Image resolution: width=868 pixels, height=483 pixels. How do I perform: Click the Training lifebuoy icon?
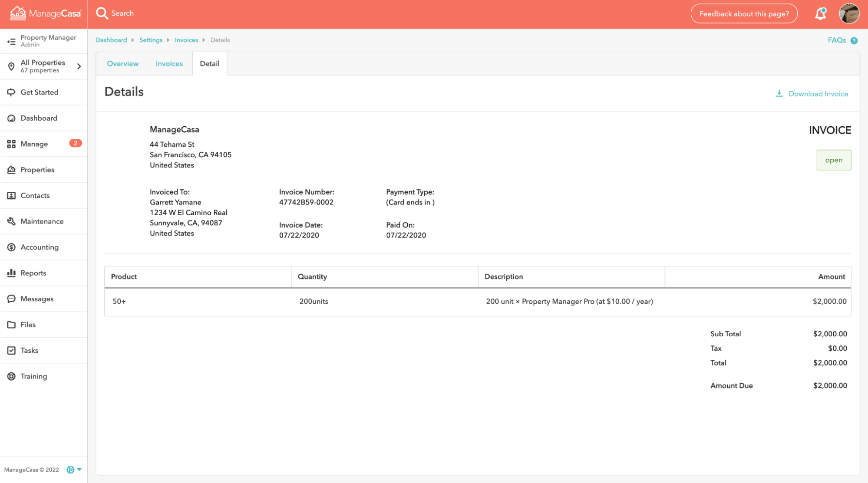[11, 376]
